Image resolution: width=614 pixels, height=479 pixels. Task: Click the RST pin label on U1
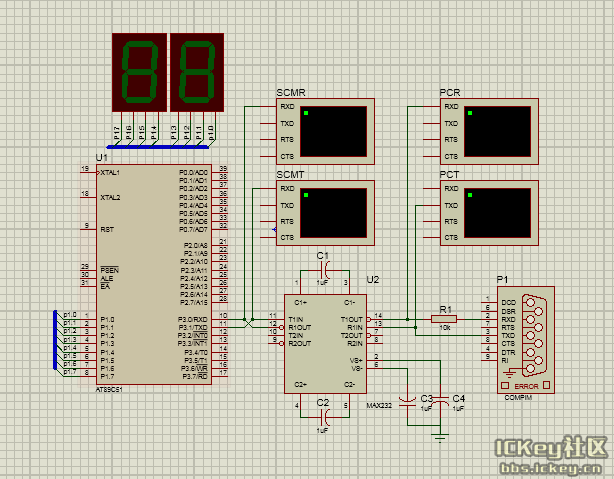(107, 230)
